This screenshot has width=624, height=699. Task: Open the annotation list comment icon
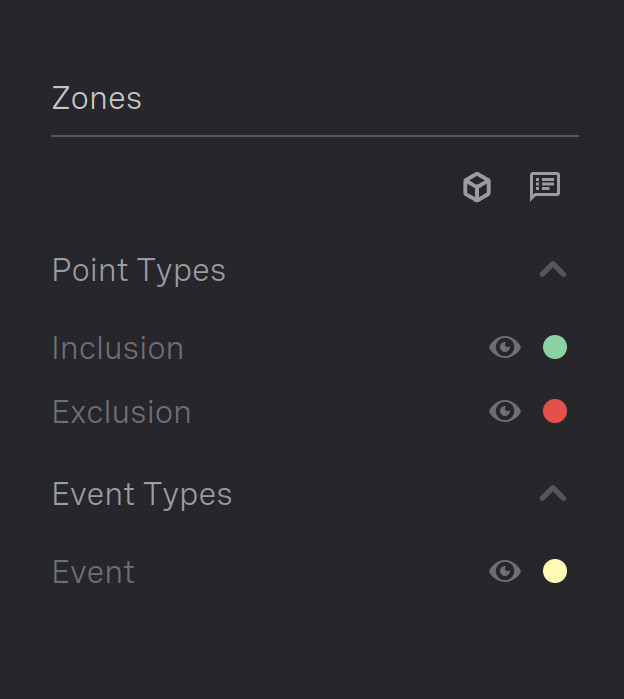pyautogui.click(x=545, y=186)
